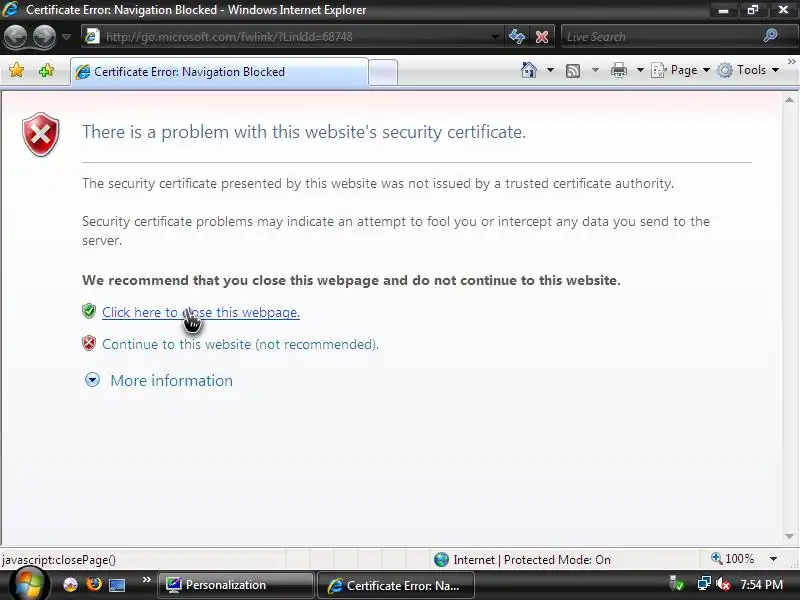The height and width of the screenshot is (600, 800).
Task: Click the 100% zoom level button
Action: [x=733, y=559]
